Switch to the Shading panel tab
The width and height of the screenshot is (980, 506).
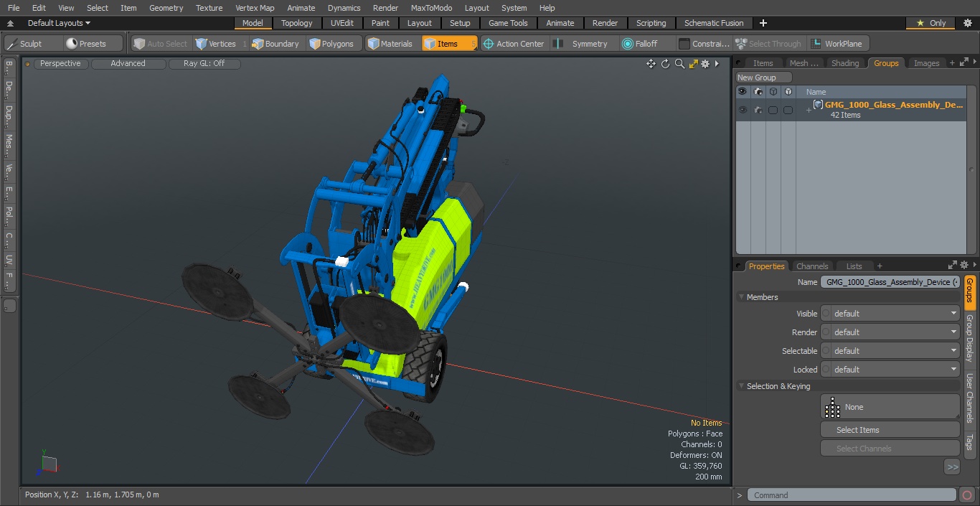[844, 63]
